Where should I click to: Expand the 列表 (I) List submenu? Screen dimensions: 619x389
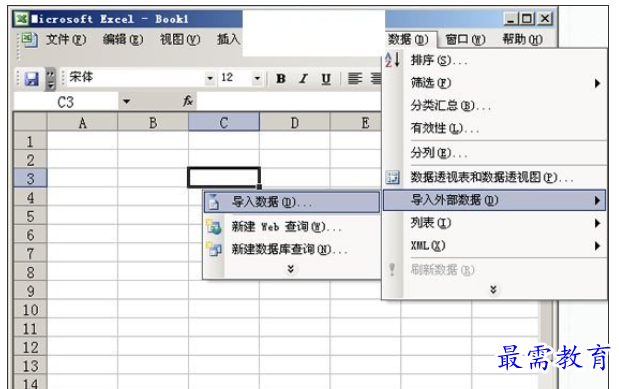597,224
